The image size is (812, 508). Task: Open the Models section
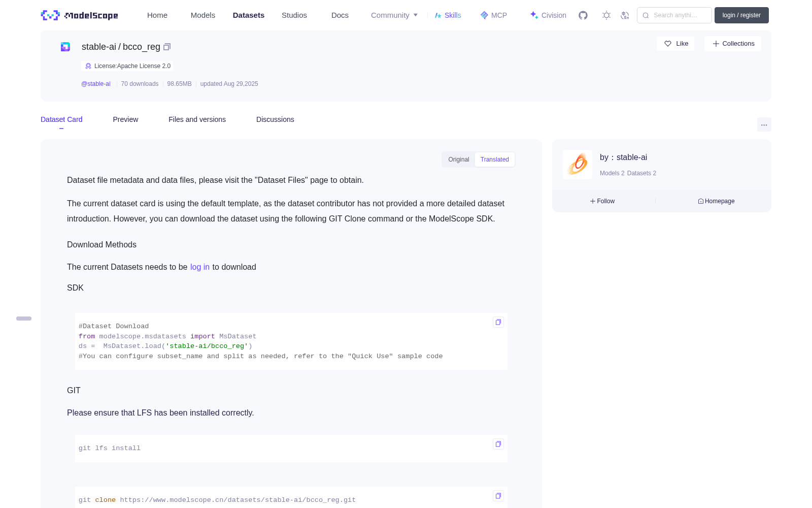203,15
